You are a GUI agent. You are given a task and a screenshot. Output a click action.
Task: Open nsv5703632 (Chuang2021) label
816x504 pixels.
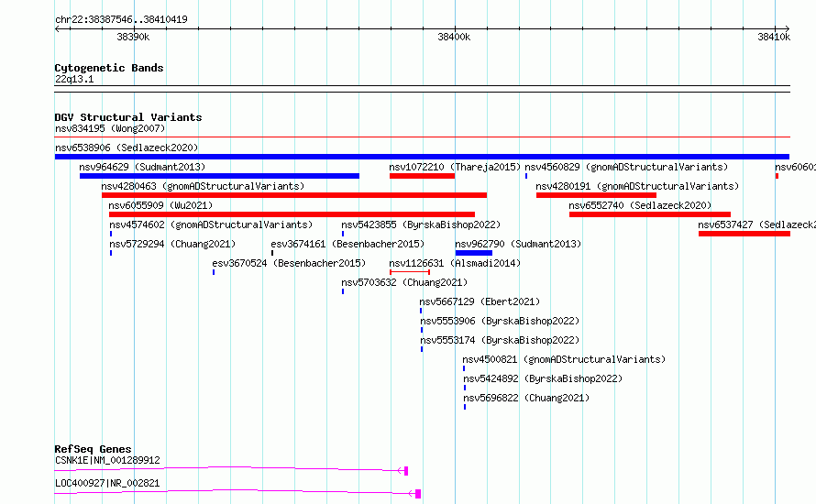click(x=404, y=282)
